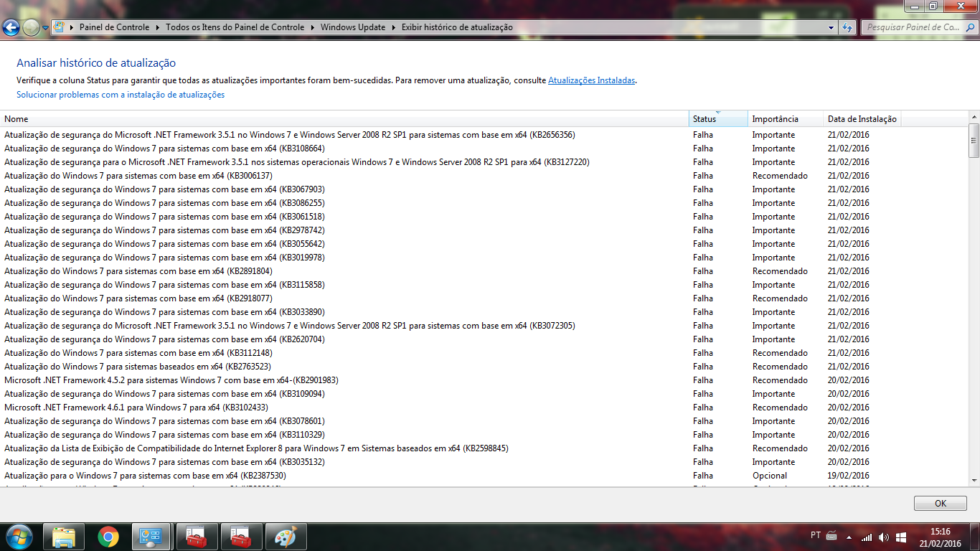Select the .NET Framework 4.5.2 KB2901983 row

point(484,380)
